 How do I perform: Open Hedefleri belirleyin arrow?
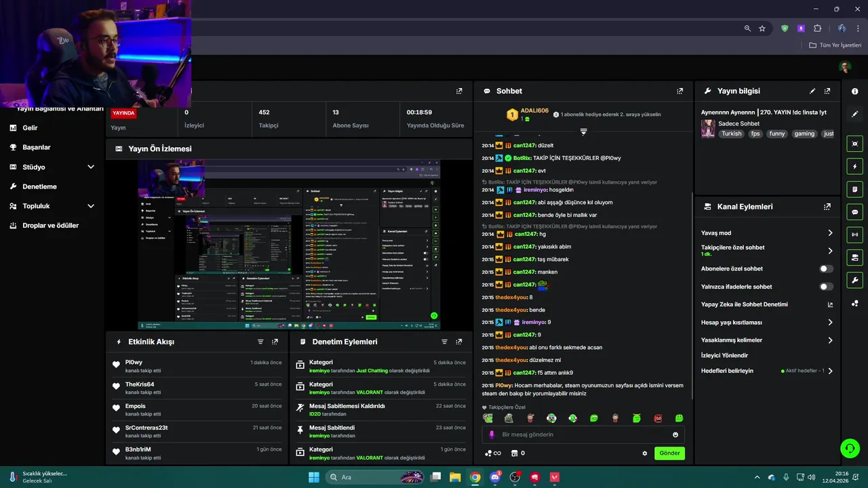(830, 371)
